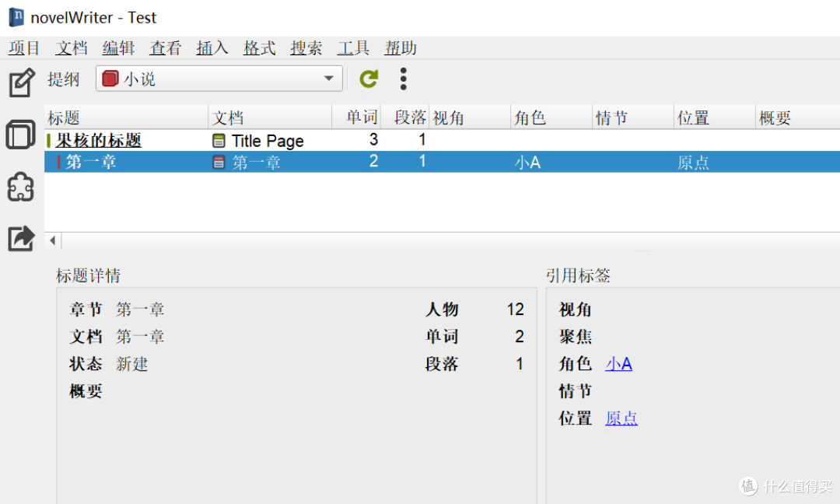Open the 项目 menu
Viewport: 840px width, 504px height.
click(24, 48)
